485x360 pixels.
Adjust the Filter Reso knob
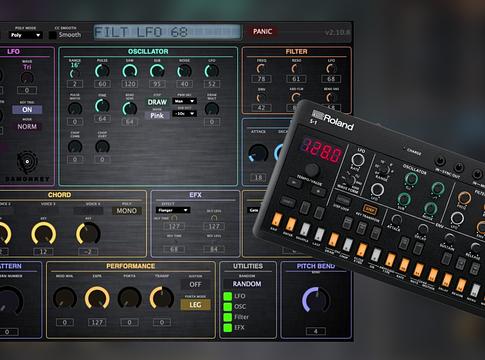[x=296, y=69]
